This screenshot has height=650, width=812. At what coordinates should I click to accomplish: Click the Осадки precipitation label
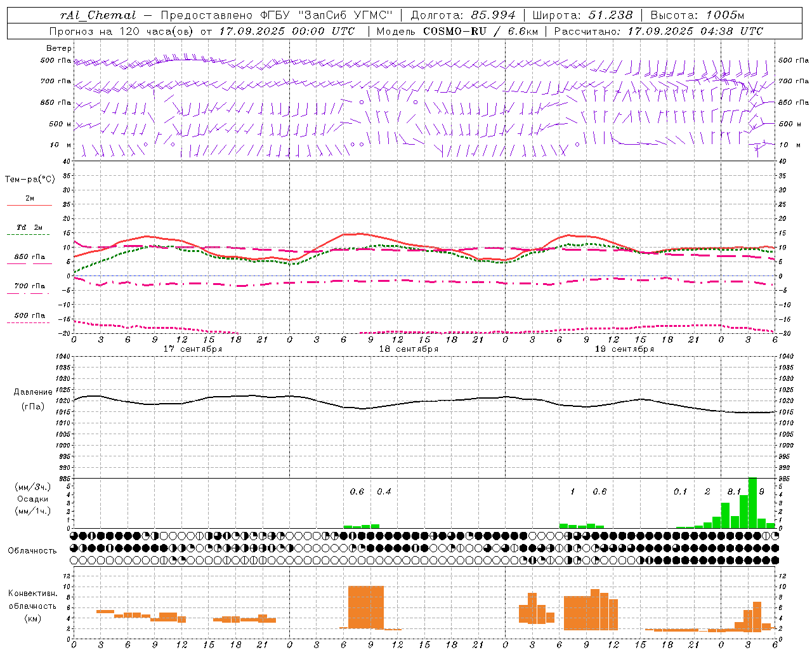tap(33, 499)
